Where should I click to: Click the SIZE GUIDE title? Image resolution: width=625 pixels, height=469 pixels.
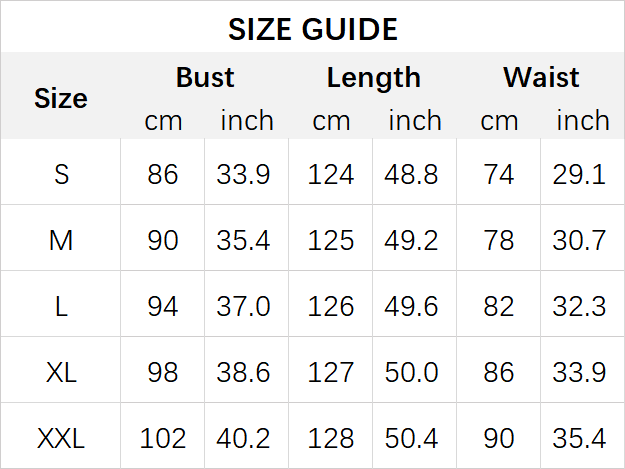tap(312, 29)
